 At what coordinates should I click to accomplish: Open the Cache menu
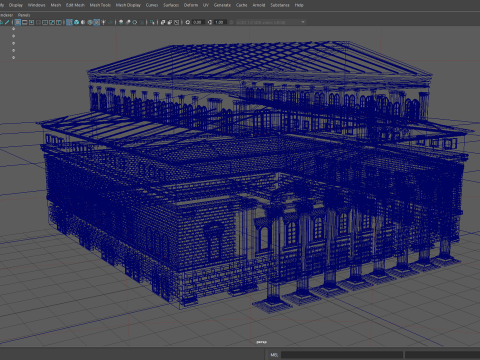tap(242, 5)
